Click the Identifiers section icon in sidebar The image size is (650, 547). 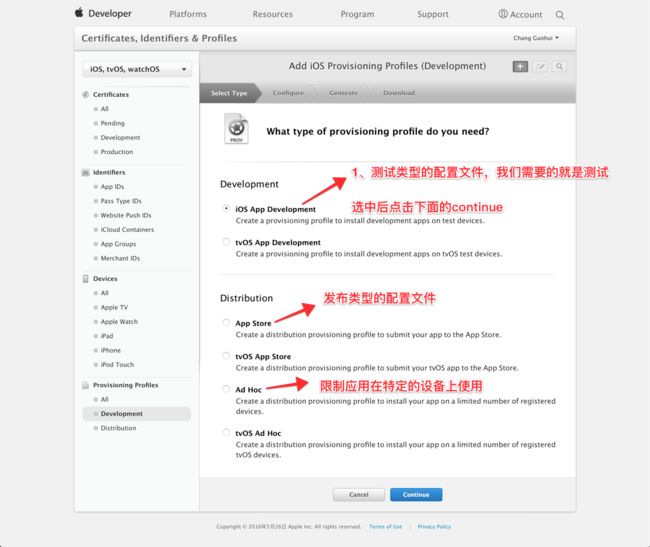pyautogui.click(x=85, y=172)
